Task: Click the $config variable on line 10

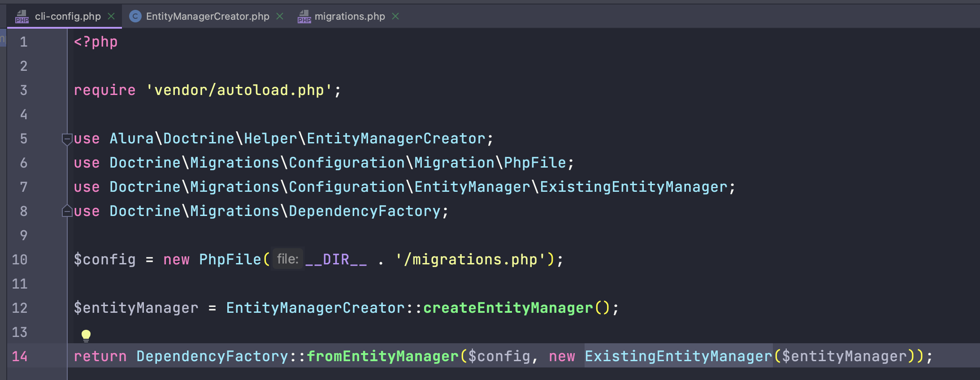Action: (105, 259)
